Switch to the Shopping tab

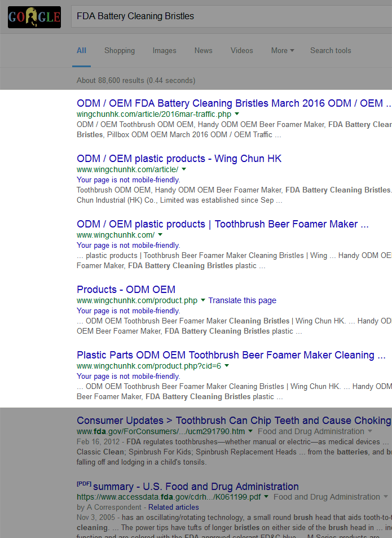point(120,50)
